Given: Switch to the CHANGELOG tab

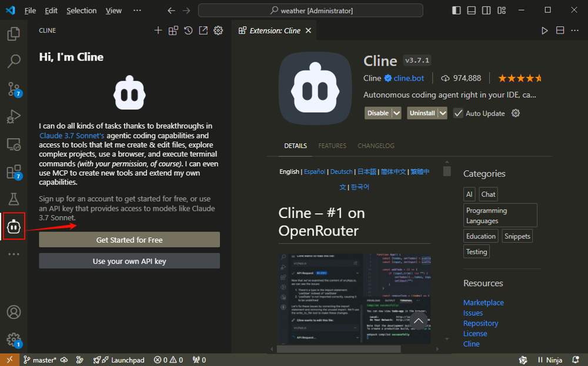Looking at the screenshot, I should (x=376, y=146).
